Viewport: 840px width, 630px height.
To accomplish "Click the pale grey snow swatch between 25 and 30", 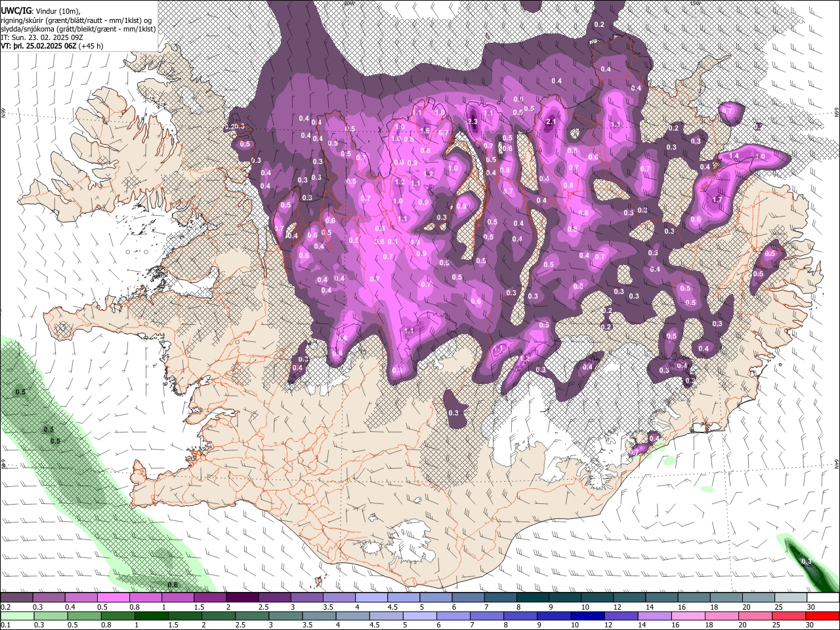I will tap(791, 598).
